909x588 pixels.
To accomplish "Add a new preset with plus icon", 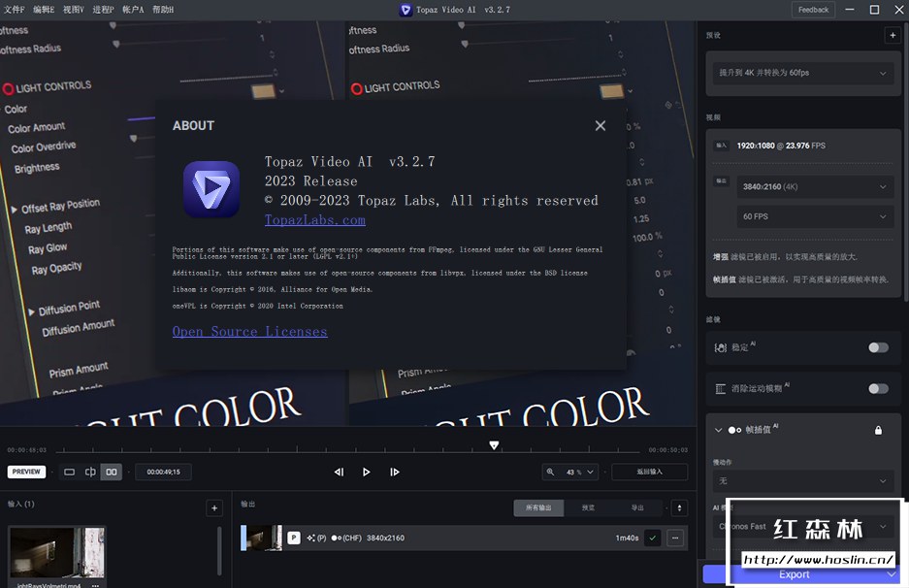I will tap(893, 35).
